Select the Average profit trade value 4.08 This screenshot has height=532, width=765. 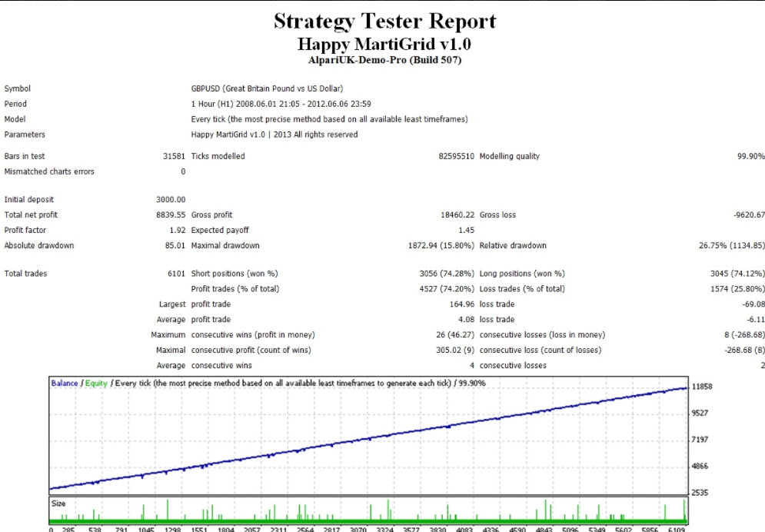point(467,319)
